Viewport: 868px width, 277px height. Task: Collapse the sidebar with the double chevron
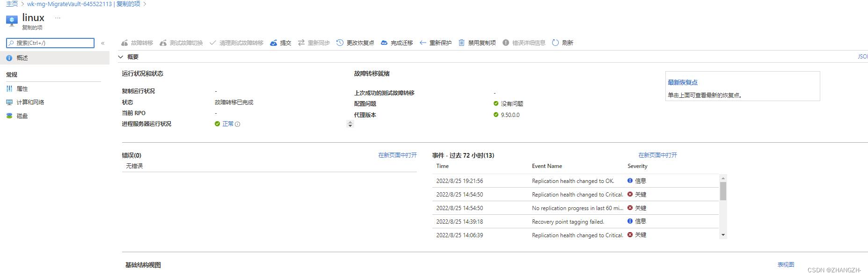pos(102,43)
